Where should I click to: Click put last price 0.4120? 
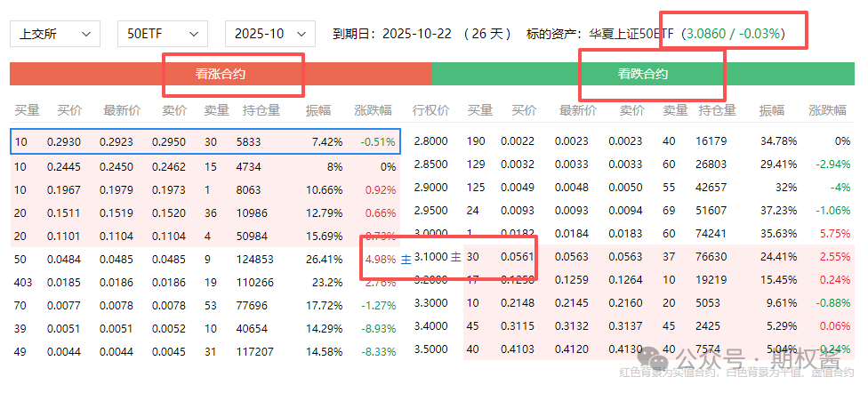tap(572, 349)
